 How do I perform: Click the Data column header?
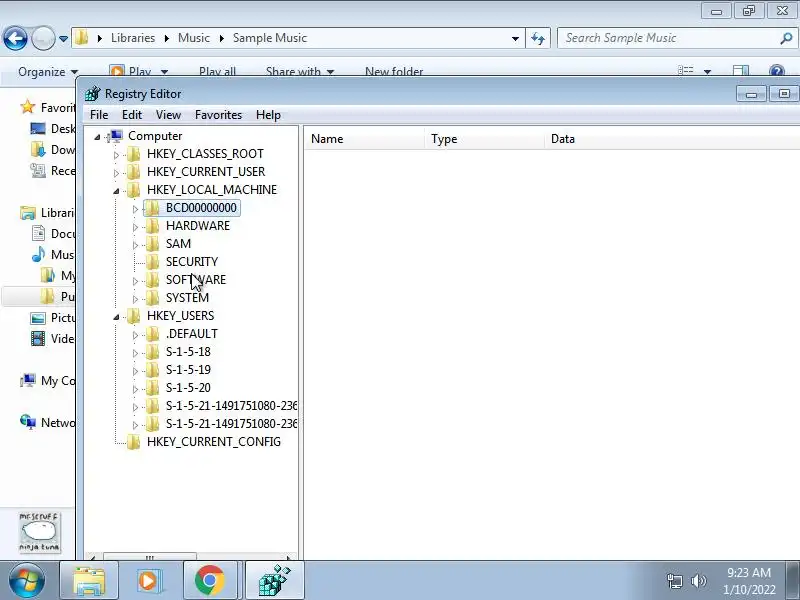coord(672,139)
